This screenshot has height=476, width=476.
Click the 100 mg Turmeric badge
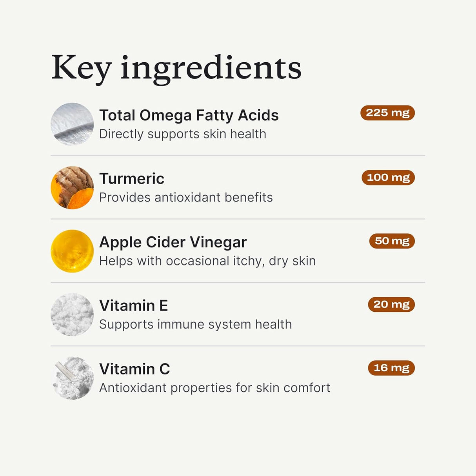point(388,178)
